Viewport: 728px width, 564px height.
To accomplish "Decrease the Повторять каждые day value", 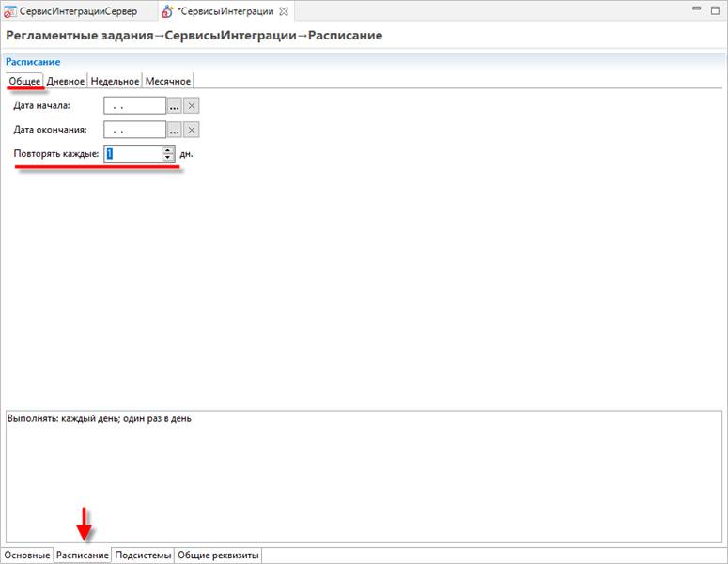I will point(168,158).
